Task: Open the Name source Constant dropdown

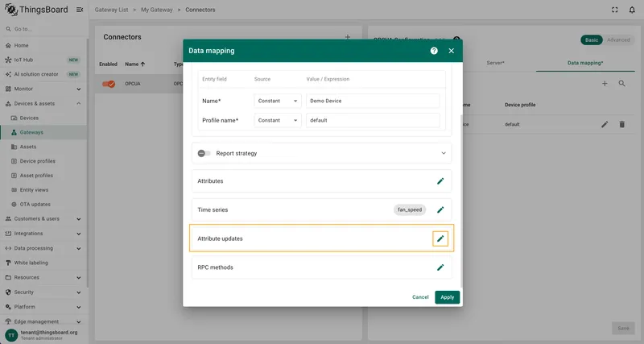Action: (x=278, y=101)
